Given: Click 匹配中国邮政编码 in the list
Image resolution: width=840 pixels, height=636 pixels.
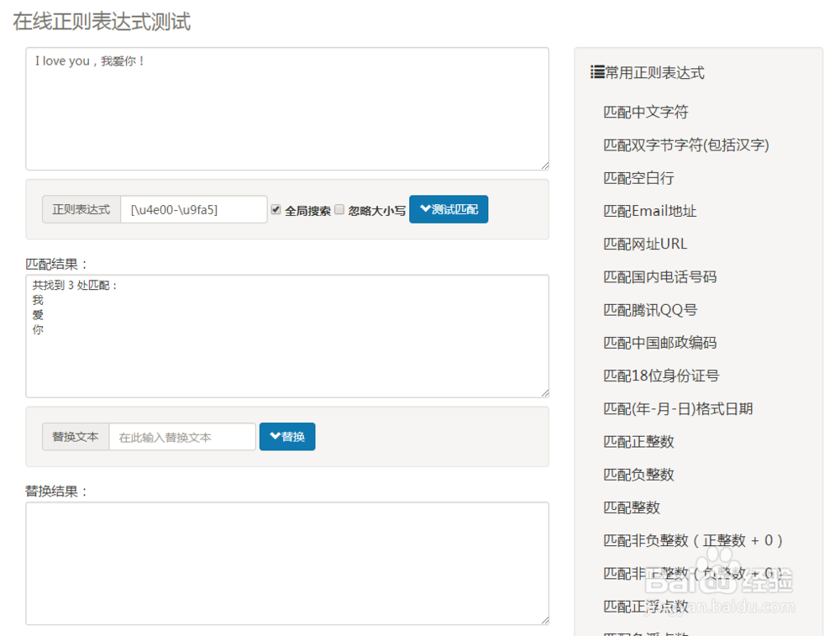Looking at the screenshot, I should 660,343.
